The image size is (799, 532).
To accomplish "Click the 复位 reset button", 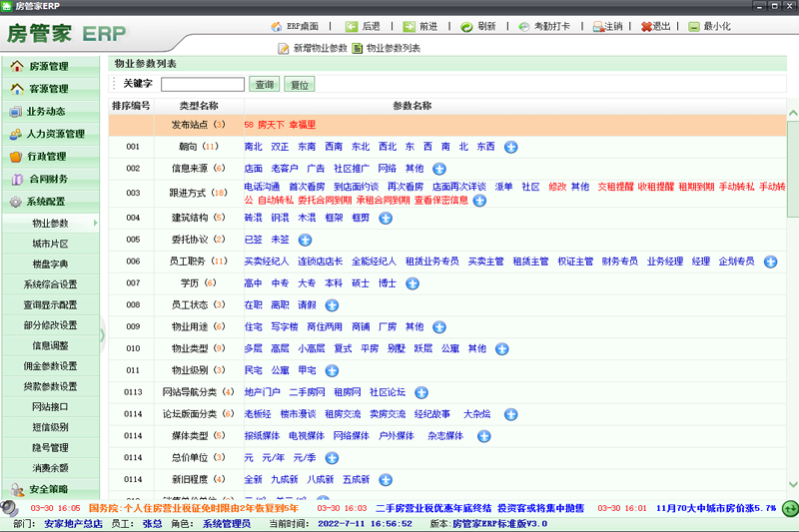I will pos(299,85).
